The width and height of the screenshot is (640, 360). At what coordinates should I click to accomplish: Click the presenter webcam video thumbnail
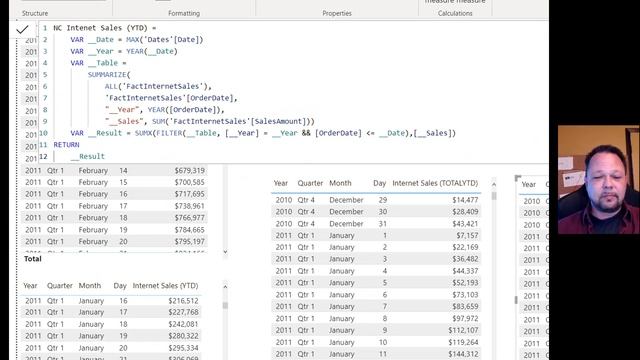(598, 180)
